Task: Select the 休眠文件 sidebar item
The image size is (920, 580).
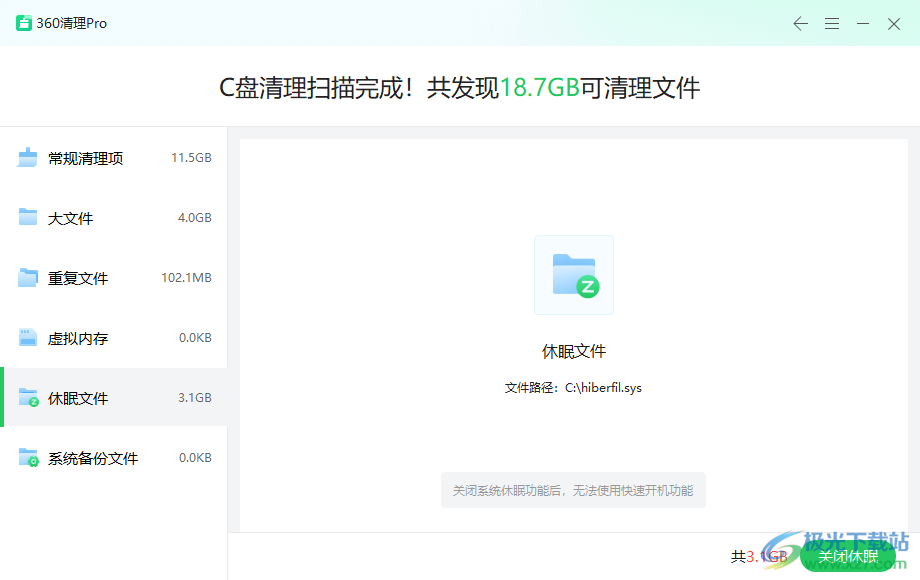Action: (78, 398)
